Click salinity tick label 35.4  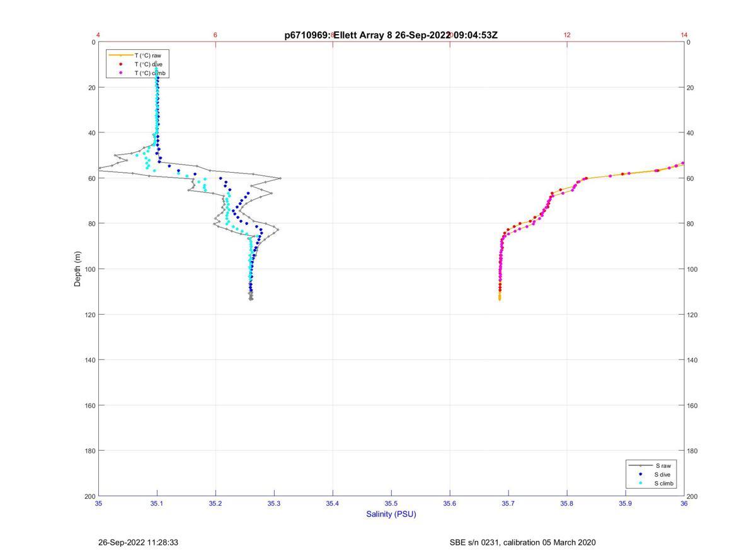pos(333,504)
